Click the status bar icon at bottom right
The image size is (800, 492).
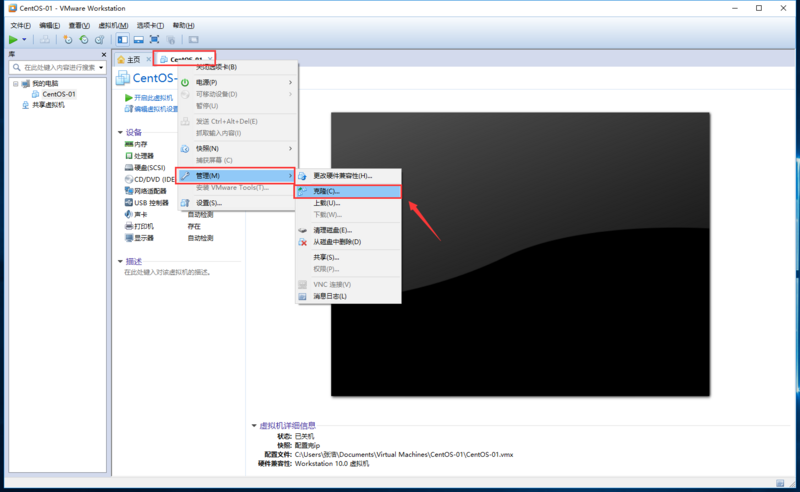point(780,483)
